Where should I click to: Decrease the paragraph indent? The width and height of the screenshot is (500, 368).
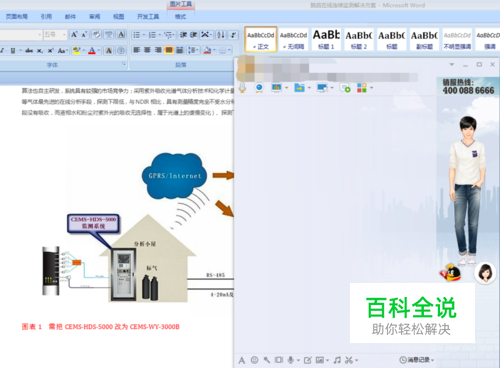[183, 35]
